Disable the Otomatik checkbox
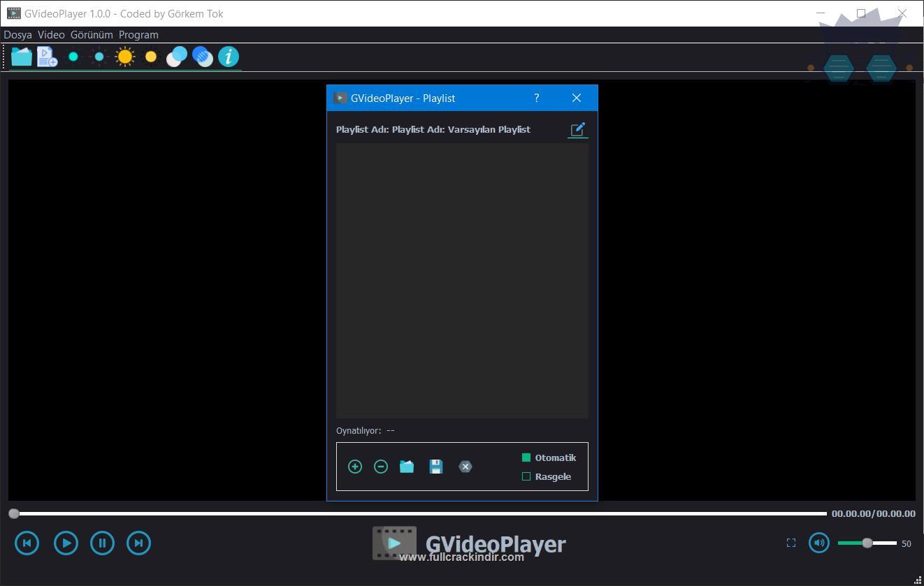 [526, 457]
